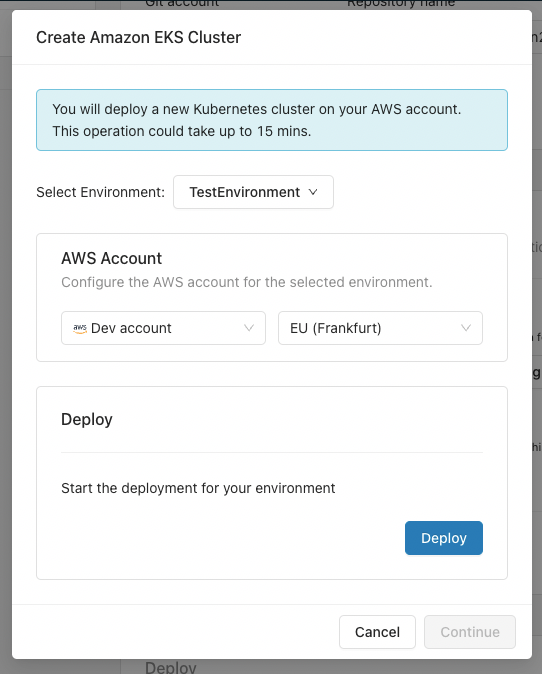This screenshot has width=542, height=674.
Task: Click the blue Deploy button
Action: click(444, 538)
